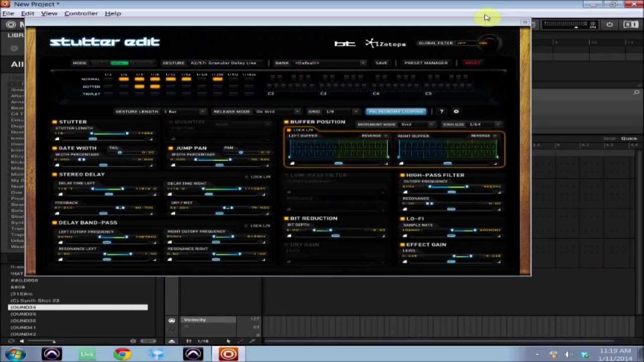The height and width of the screenshot is (362, 644).
Task: Click the browser speaker prehear icon
Action: [x=22, y=341]
